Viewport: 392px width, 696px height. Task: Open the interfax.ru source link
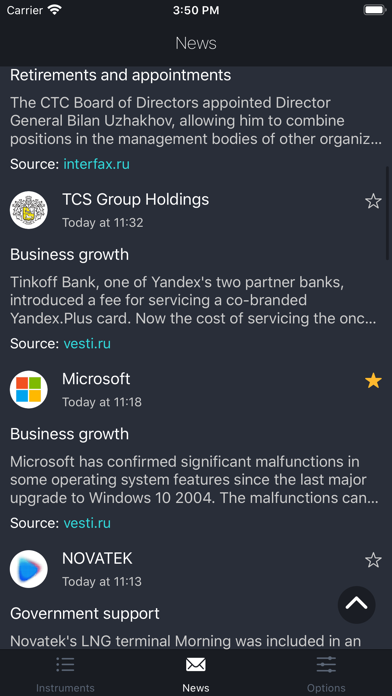point(96,164)
